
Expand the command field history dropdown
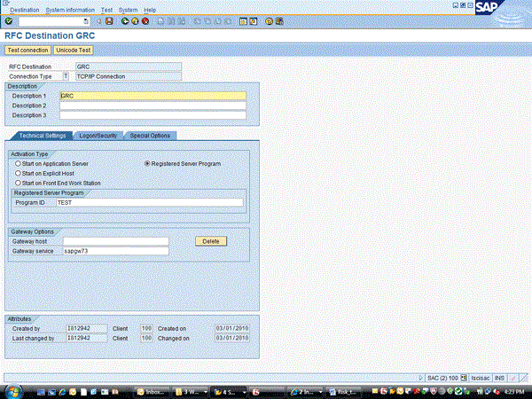tap(86, 20)
